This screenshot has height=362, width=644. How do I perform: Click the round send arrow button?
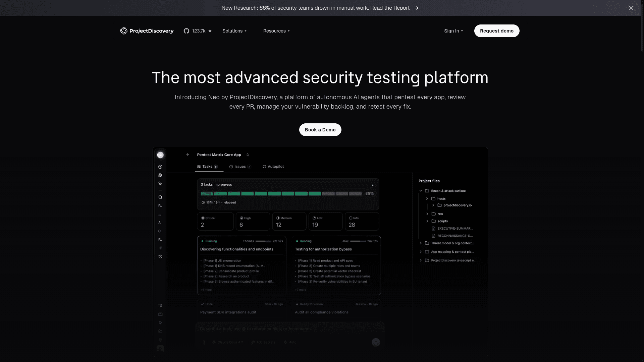coord(376,342)
